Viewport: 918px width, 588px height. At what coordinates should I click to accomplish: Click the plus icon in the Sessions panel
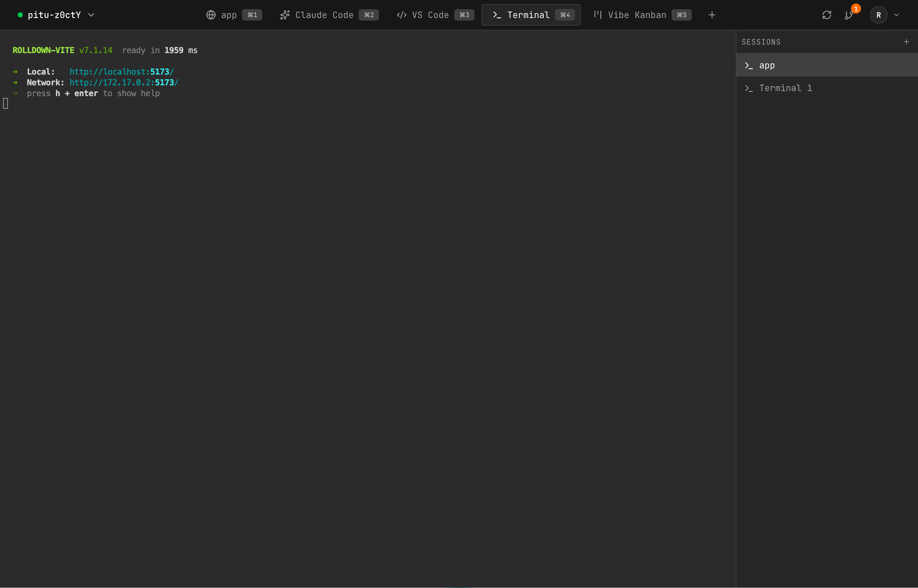[907, 42]
